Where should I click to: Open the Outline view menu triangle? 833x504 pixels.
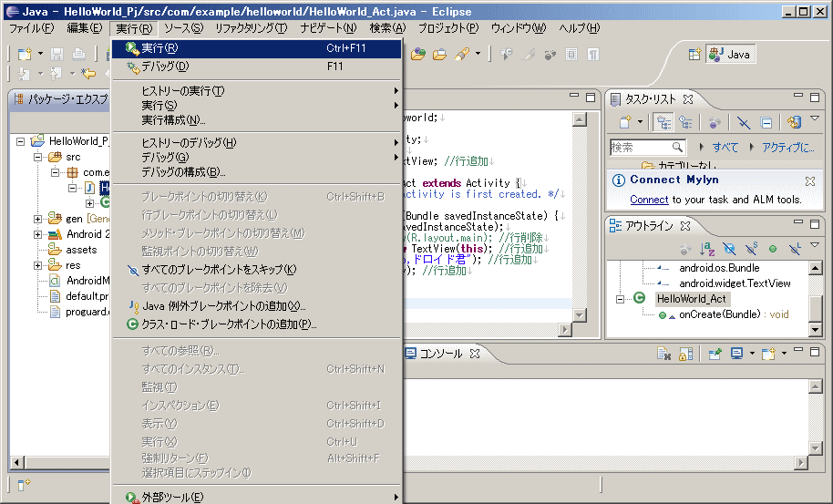[815, 245]
